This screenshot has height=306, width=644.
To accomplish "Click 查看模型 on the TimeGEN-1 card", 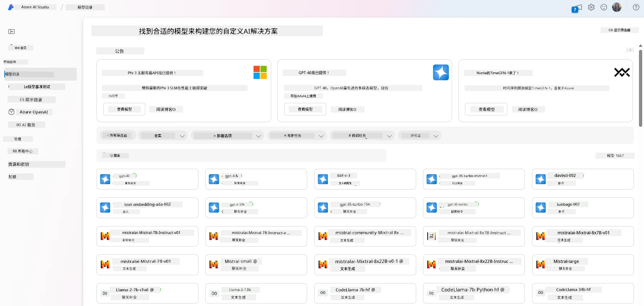I will point(486,109).
